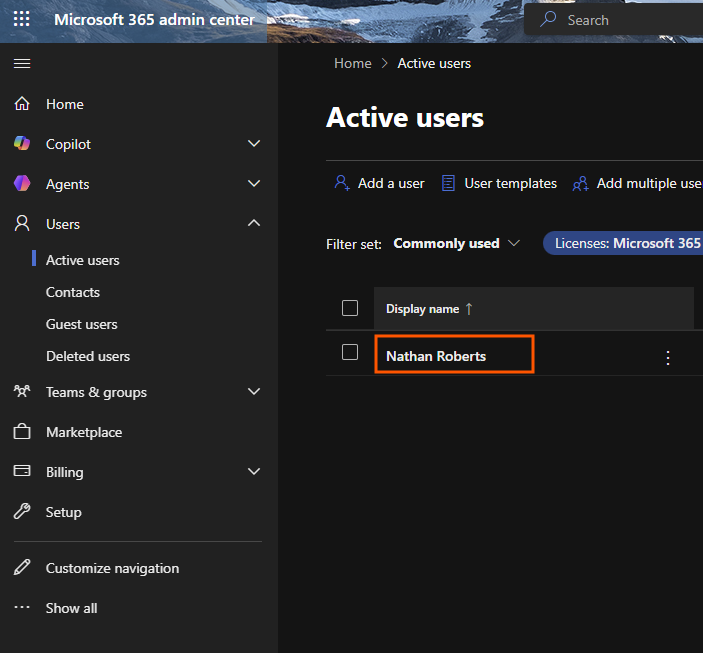Click the Setup wrench icon
The image size is (703, 653).
pyautogui.click(x=22, y=511)
